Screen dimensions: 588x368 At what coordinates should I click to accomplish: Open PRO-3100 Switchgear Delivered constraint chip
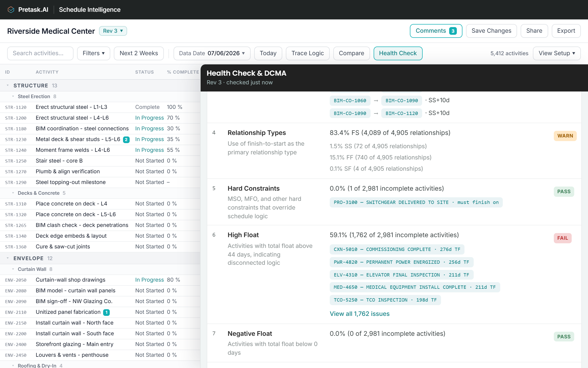pyautogui.click(x=416, y=202)
